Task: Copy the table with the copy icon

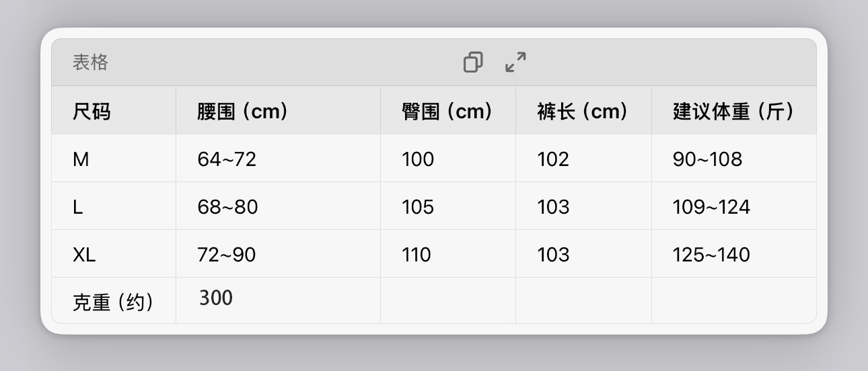Action: coord(473,63)
